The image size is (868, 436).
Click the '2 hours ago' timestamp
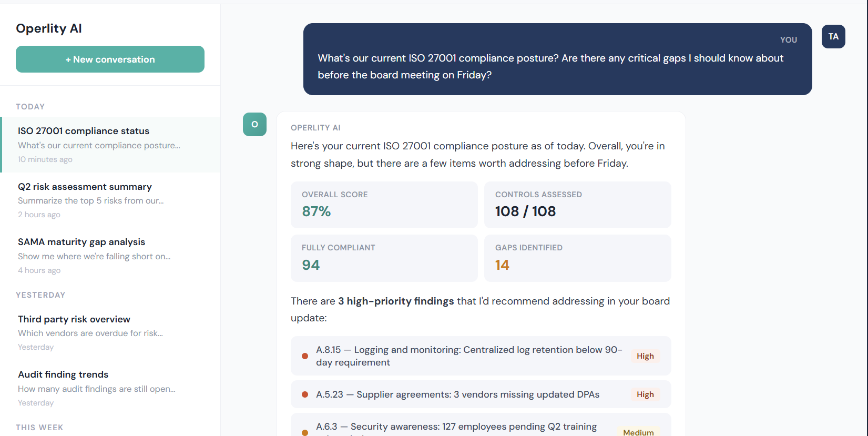click(x=39, y=215)
